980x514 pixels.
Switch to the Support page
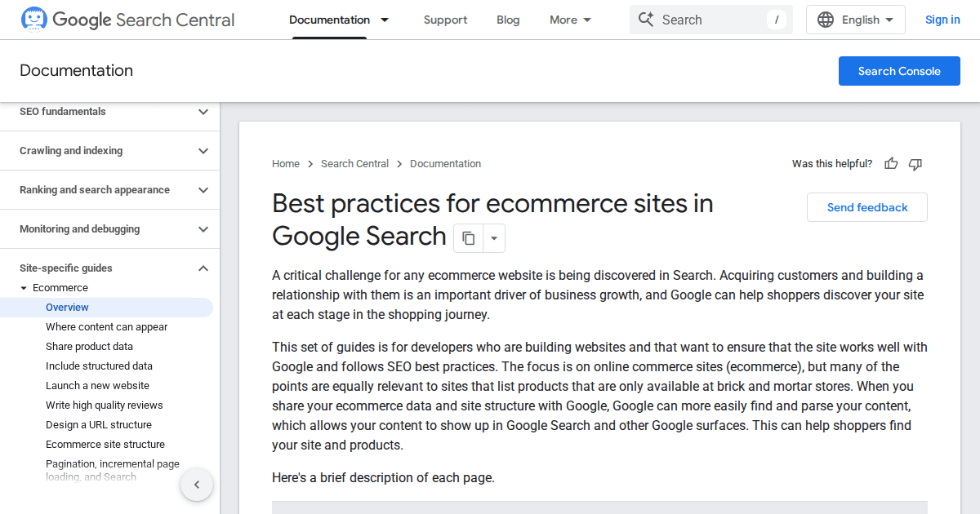pyautogui.click(x=445, y=19)
